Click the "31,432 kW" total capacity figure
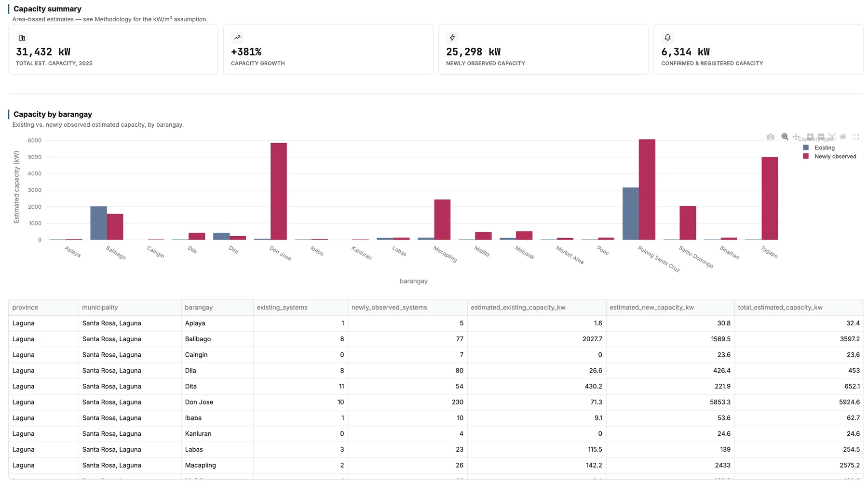The height and width of the screenshot is (483, 868). tap(43, 52)
